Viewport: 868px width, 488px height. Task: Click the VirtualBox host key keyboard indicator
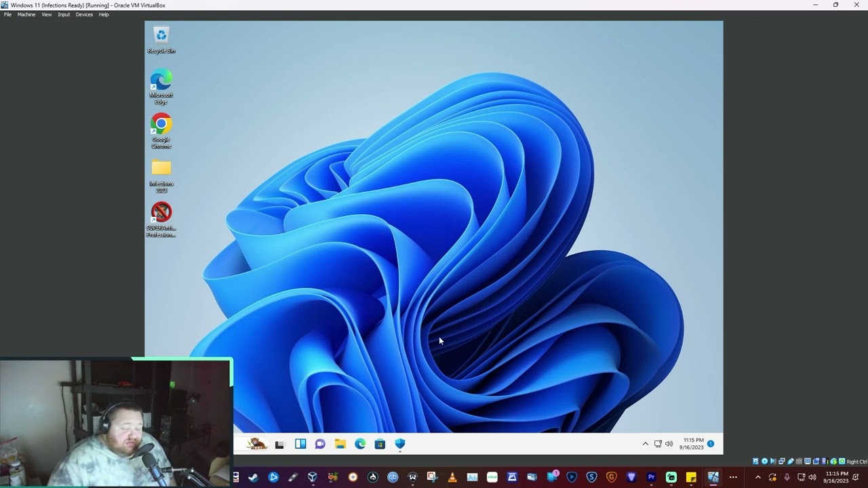coord(842,462)
